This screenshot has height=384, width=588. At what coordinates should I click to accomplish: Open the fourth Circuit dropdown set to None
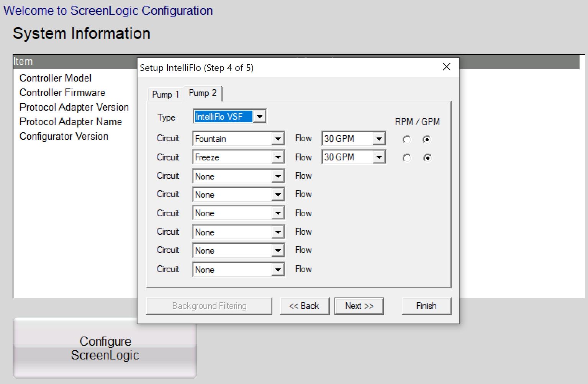coord(278,194)
